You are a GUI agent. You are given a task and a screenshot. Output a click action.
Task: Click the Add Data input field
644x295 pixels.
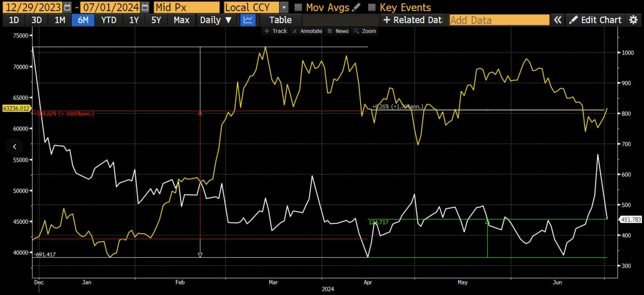499,20
